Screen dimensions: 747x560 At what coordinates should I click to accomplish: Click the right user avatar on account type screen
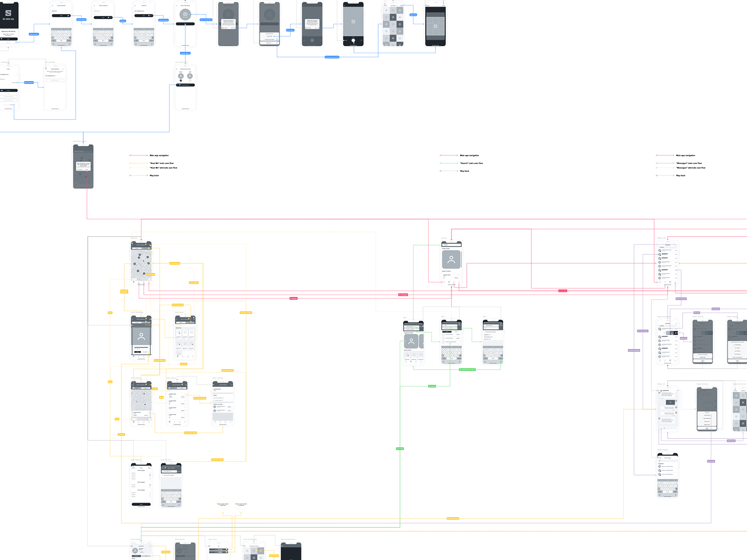coord(190,76)
